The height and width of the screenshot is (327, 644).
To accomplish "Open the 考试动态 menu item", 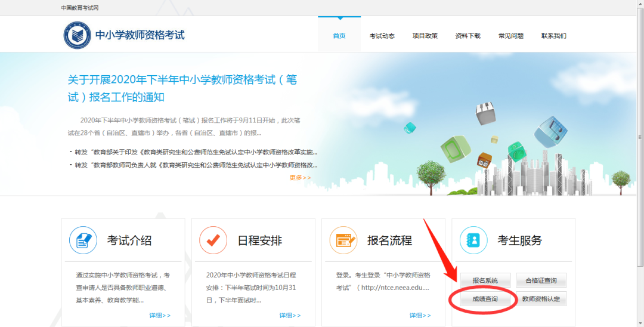I will point(382,36).
